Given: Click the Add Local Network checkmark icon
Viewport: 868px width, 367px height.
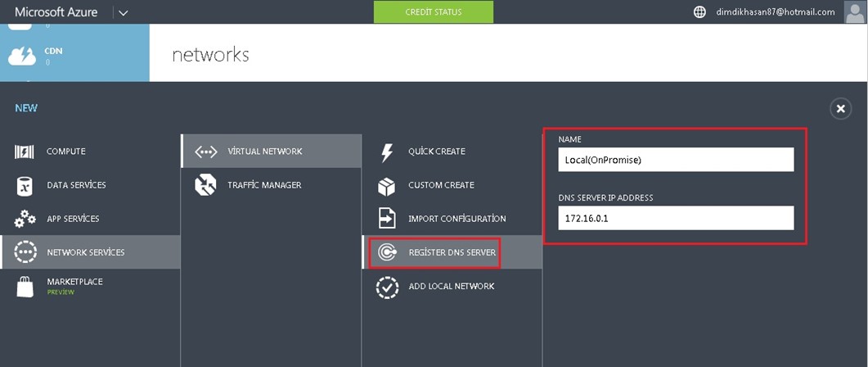Looking at the screenshot, I should click(387, 287).
